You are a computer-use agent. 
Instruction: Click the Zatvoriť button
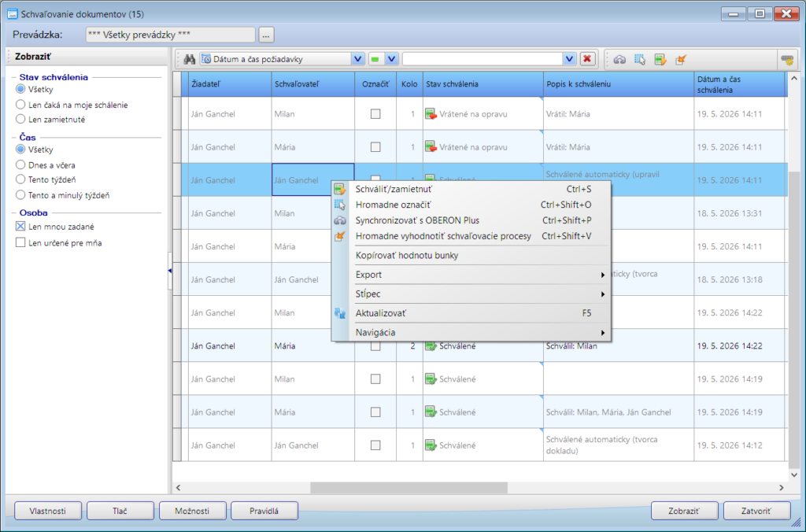756,511
